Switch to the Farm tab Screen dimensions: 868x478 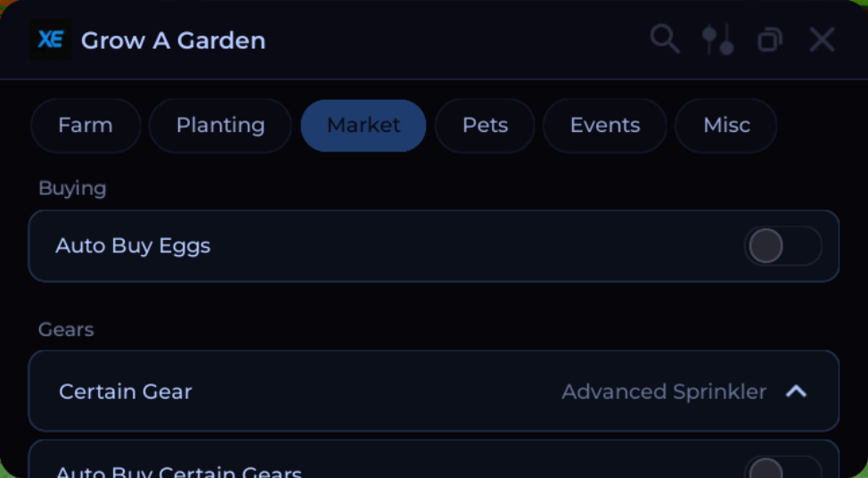coord(86,125)
